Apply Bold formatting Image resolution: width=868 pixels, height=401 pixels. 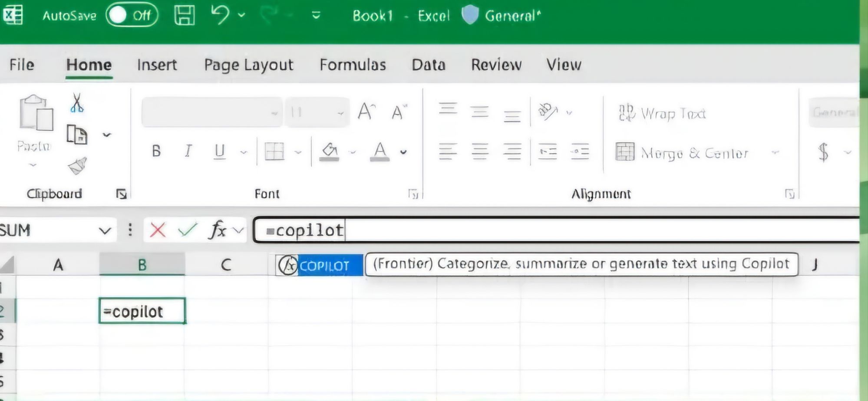click(x=156, y=151)
